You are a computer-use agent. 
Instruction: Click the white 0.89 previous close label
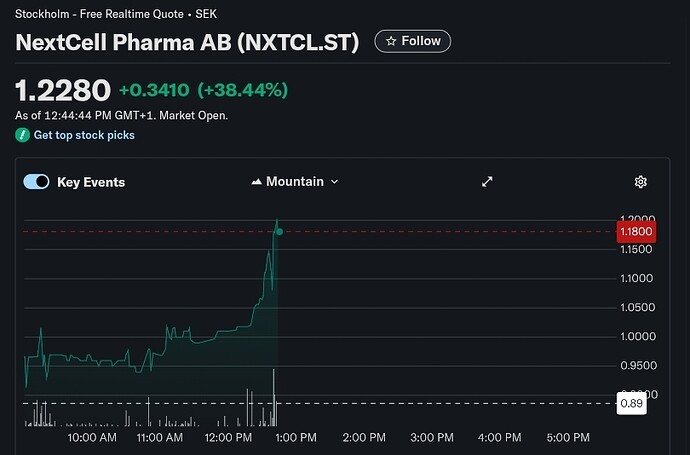tap(632, 404)
